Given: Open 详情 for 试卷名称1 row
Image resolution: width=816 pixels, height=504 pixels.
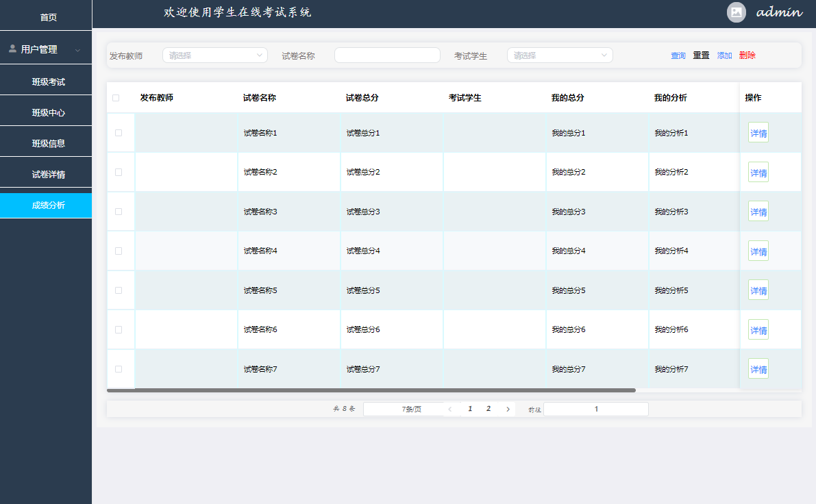Looking at the screenshot, I should [x=758, y=133].
